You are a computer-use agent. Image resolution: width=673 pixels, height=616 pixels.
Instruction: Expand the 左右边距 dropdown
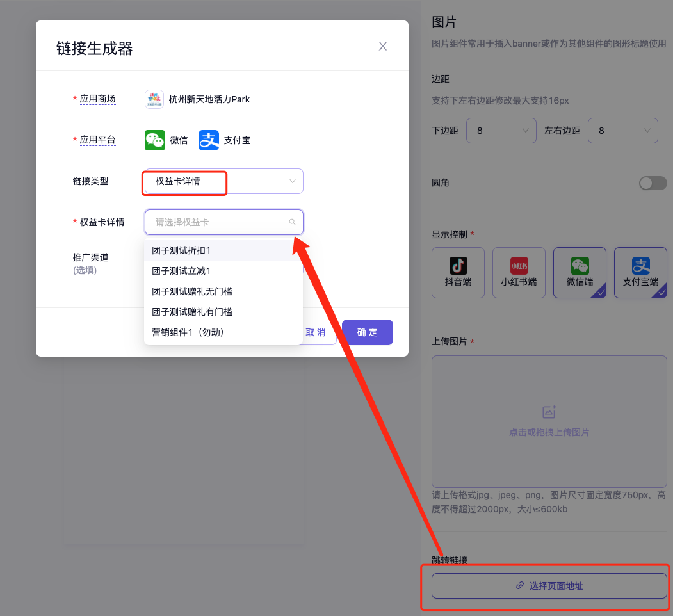pyautogui.click(x=622, y=131)
